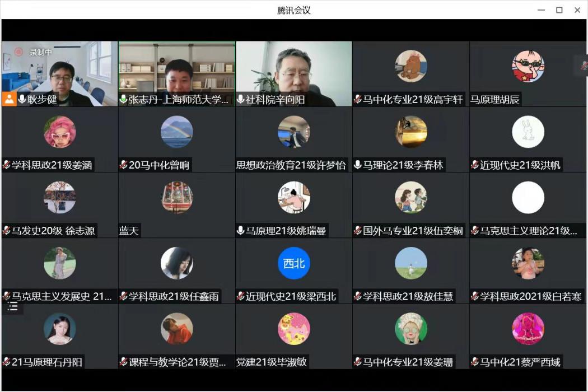
Task: Click the green microphone icon beside 张志丹
Action: [124, 100]
